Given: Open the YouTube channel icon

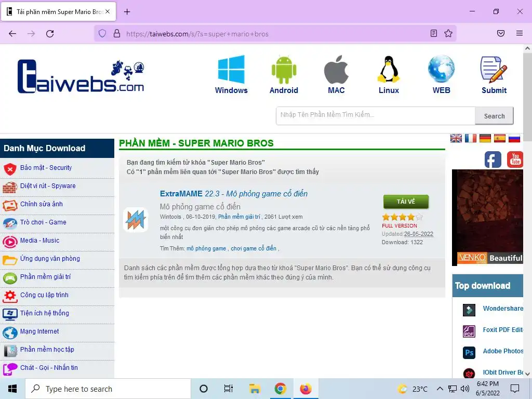Looking at the screenshot, I should point(515,159).
